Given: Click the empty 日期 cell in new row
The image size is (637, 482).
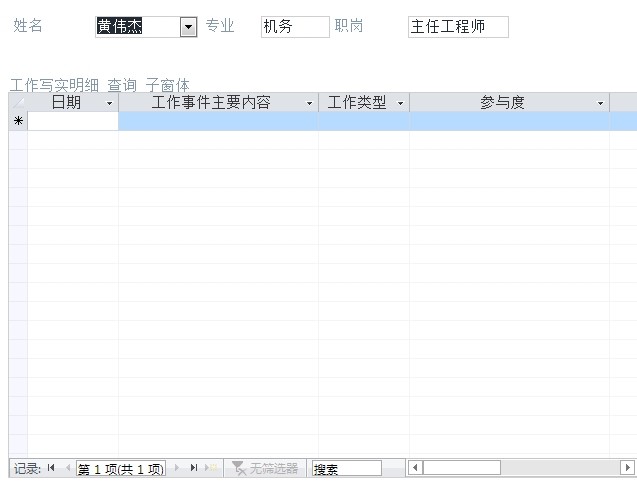Looking at the screenshot, I should pyautogui.click(x=73, y=122).
